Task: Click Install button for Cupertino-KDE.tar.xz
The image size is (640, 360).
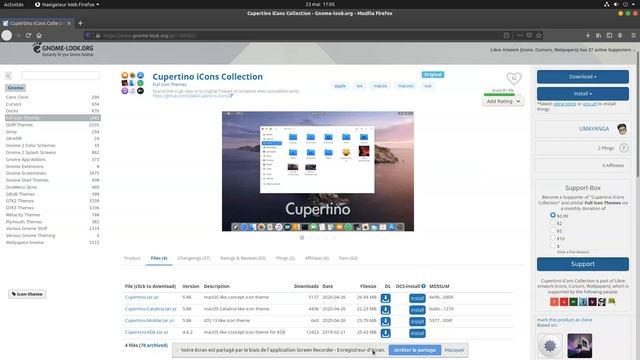Action: point(417,333)
